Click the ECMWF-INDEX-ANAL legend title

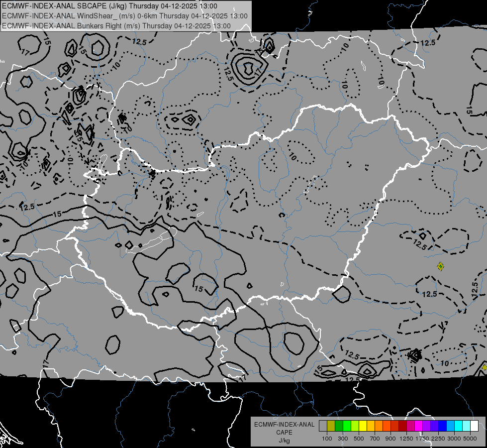(x=284, y=425)
